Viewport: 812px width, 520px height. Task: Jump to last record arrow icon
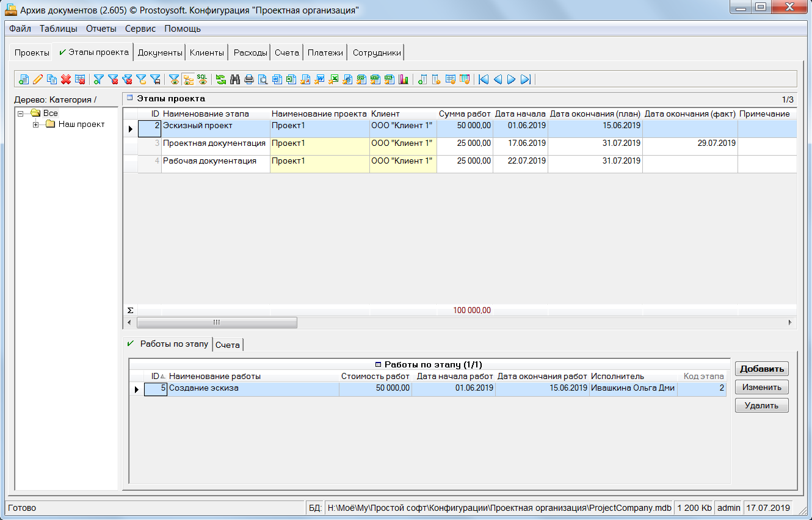tap(526, 79)
